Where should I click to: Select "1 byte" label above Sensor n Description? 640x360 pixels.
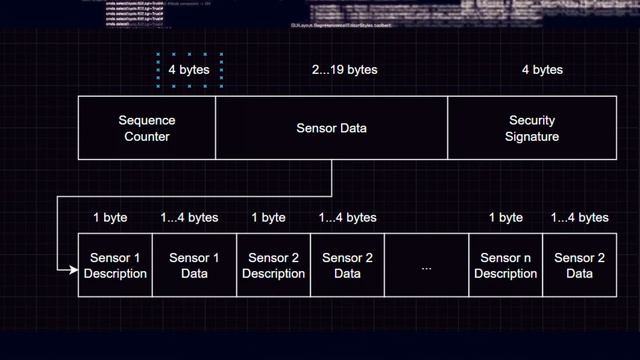pos(506,218)
